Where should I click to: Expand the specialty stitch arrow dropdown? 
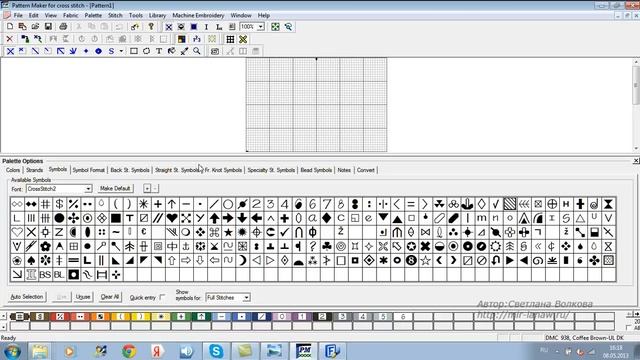[x=121, y=51]
